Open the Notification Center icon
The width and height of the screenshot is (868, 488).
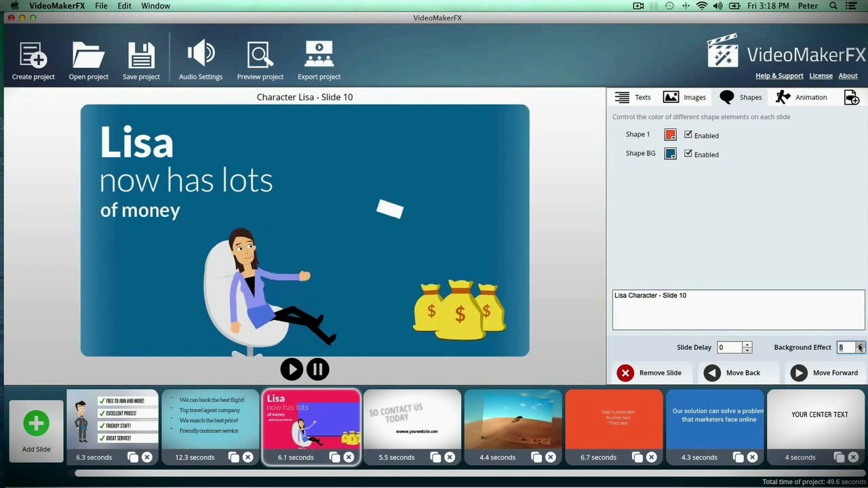pyautogui.click(x=852, y=6)
